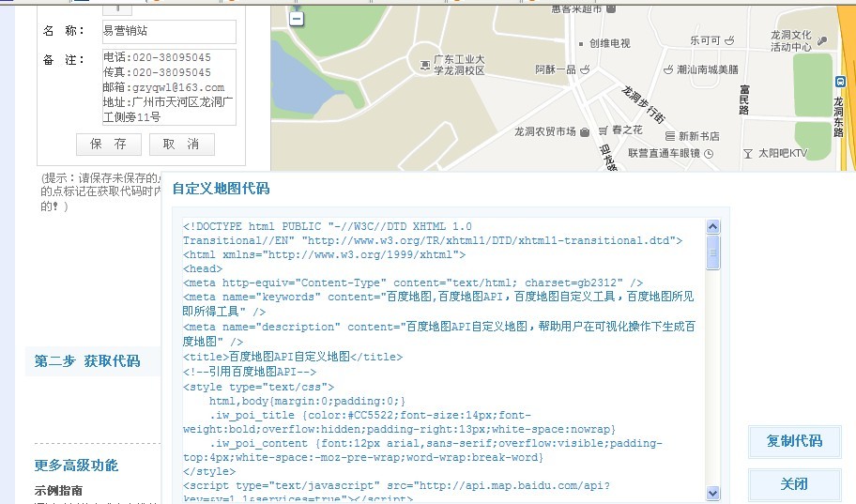Click the </style> closing tag line
The height and width of the screenshot is (504, 856).
[209, 471]
